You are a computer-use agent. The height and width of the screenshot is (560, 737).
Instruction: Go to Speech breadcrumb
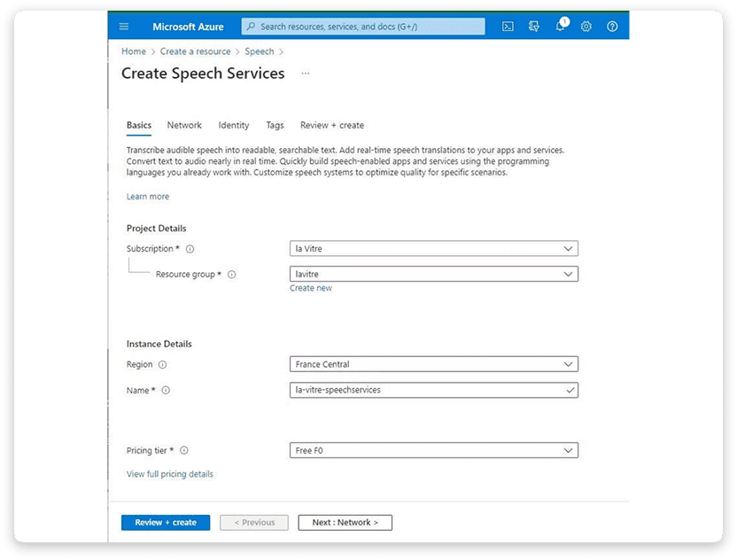coord(259,51)
